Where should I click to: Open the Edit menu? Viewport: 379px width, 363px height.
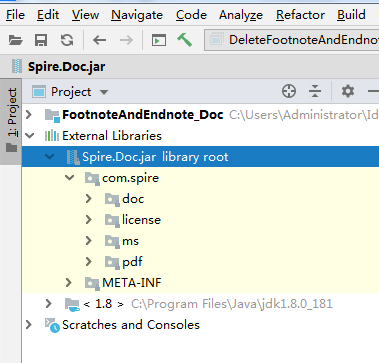click(x=48, y=15)
